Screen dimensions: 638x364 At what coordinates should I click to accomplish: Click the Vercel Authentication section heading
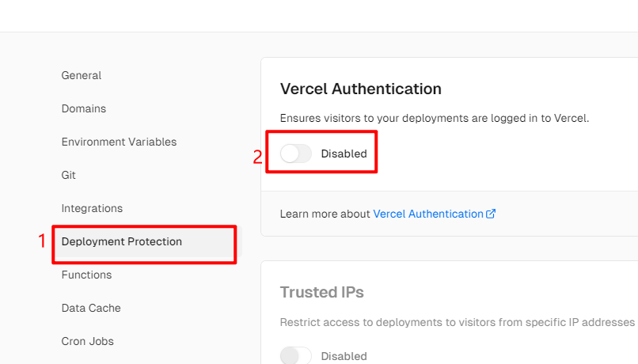(x=361, y=89)
